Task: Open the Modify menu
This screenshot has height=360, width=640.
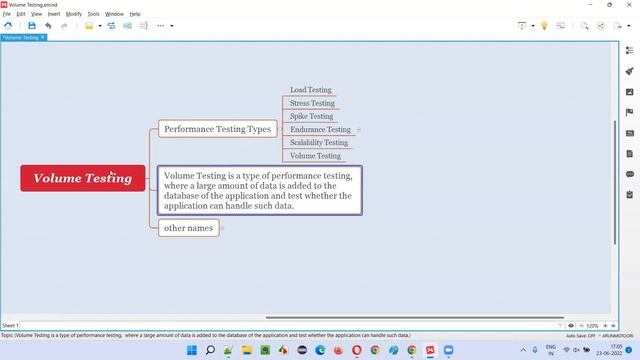Action: 73,14
